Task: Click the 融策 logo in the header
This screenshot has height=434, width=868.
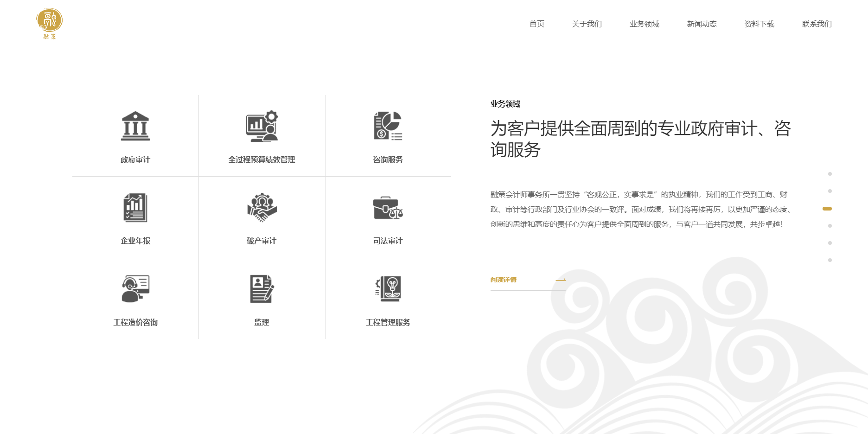Action: 50,24
